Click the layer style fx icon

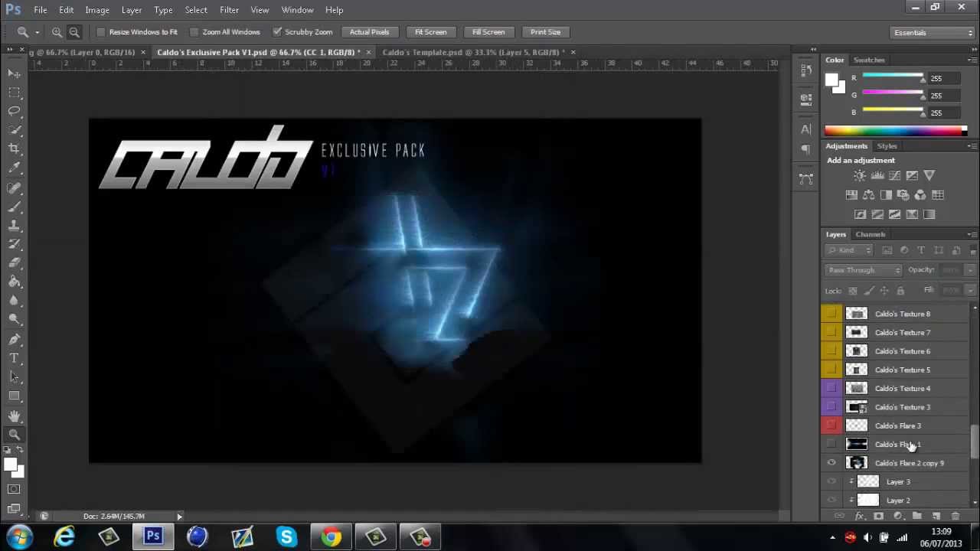point(859,517)
